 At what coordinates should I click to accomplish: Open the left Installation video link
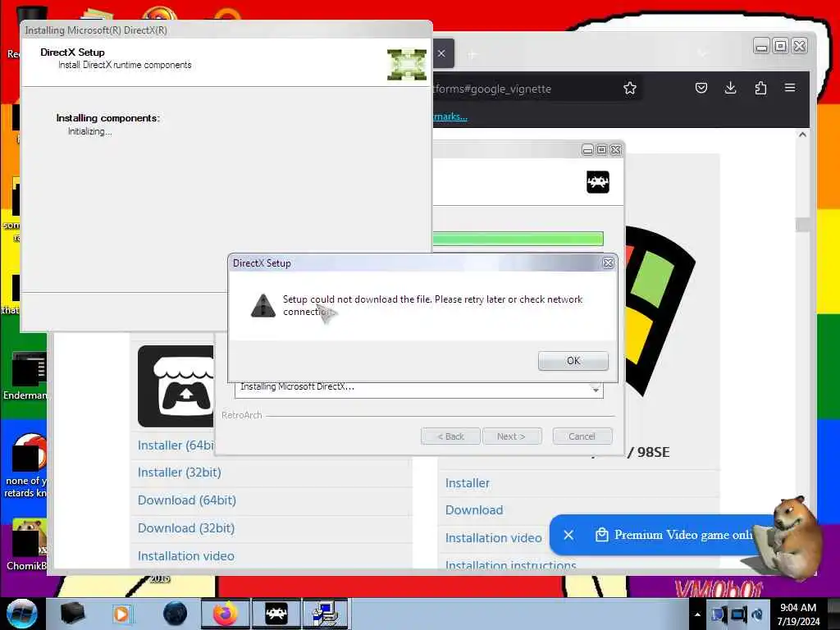click(186, 556)
